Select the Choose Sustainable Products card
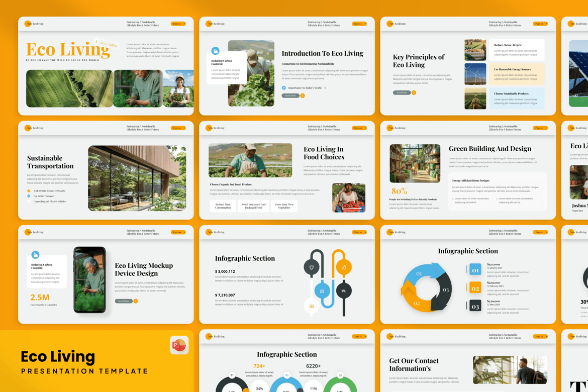 click(x=517, y=99)
